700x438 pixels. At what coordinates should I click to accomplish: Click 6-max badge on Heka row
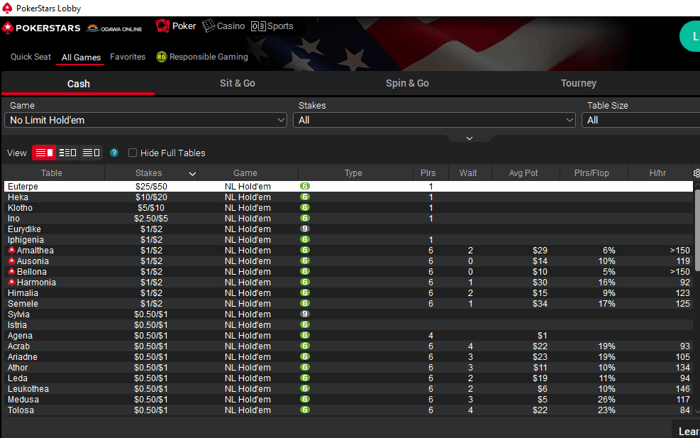click(x=305, y=197)
